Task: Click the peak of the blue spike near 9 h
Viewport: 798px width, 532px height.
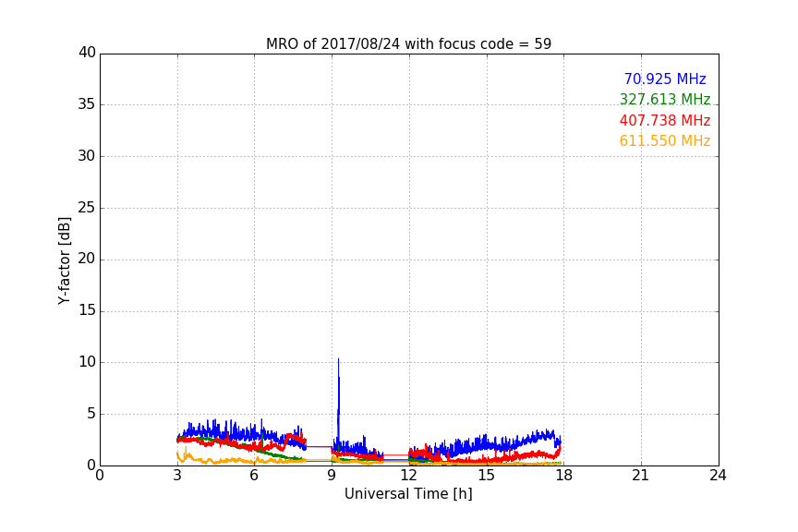Action: [338, 359]
